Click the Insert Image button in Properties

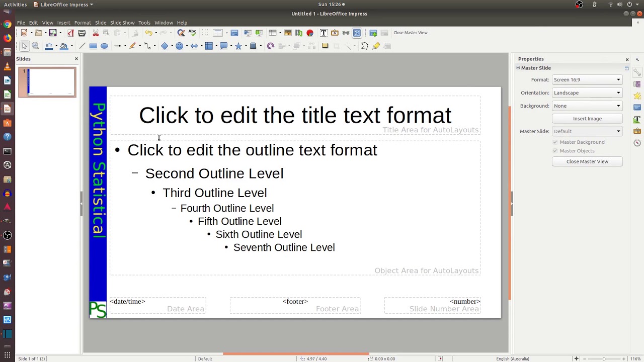click(x=587, y=119)
